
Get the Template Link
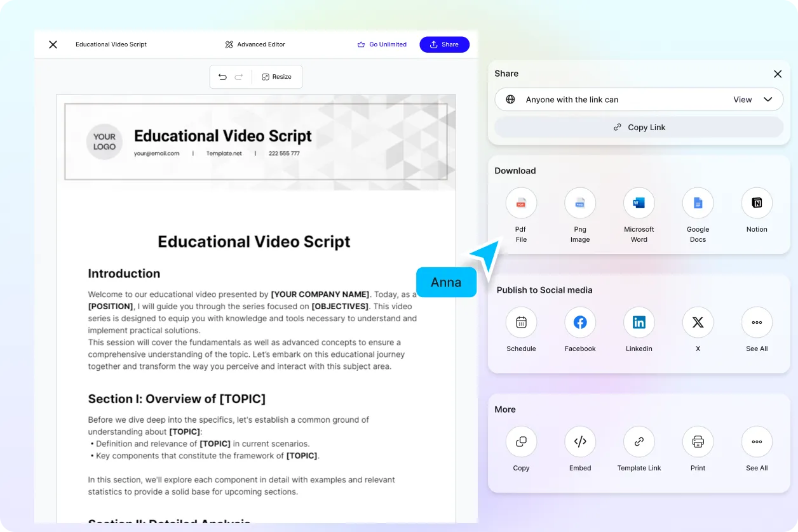click(639, 442)
